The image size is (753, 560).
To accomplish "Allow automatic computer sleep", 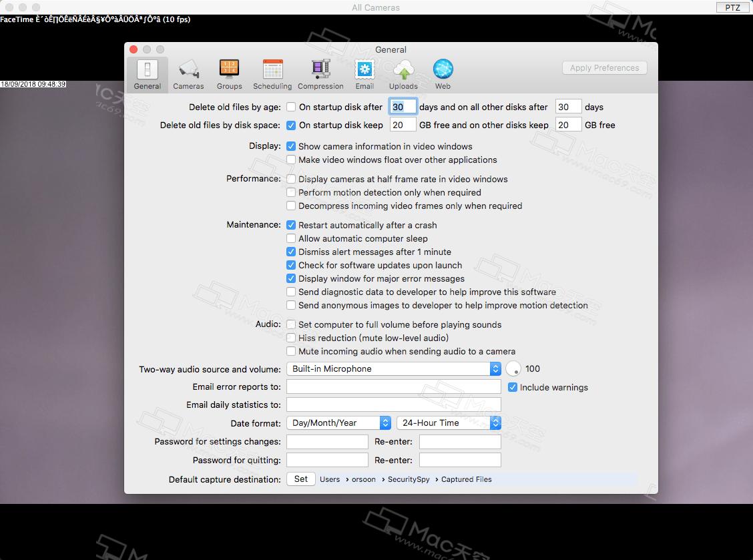I will point(291,238).
